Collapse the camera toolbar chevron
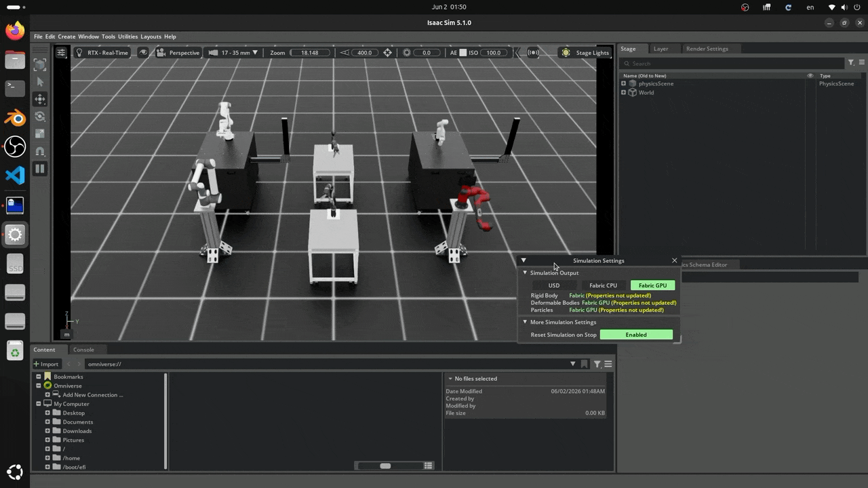The image size is (868, 488). (x=517, y=52)
